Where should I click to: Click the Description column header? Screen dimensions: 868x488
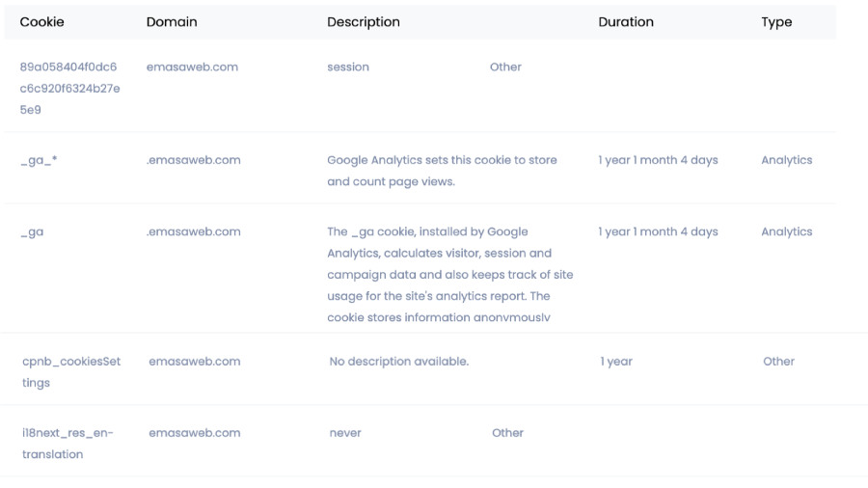tap(363, 22)
